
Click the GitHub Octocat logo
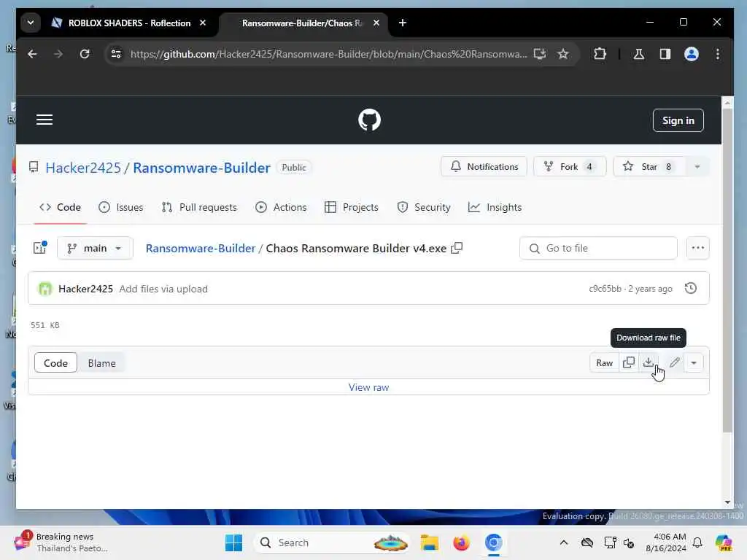[x=369, y=120]
